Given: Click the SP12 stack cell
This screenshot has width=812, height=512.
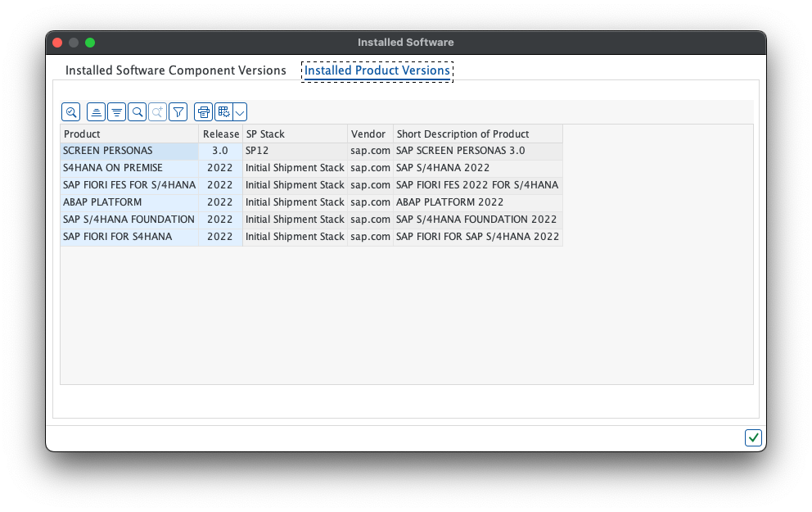Looking at the screenshot, I should click(x=295, y=151).
